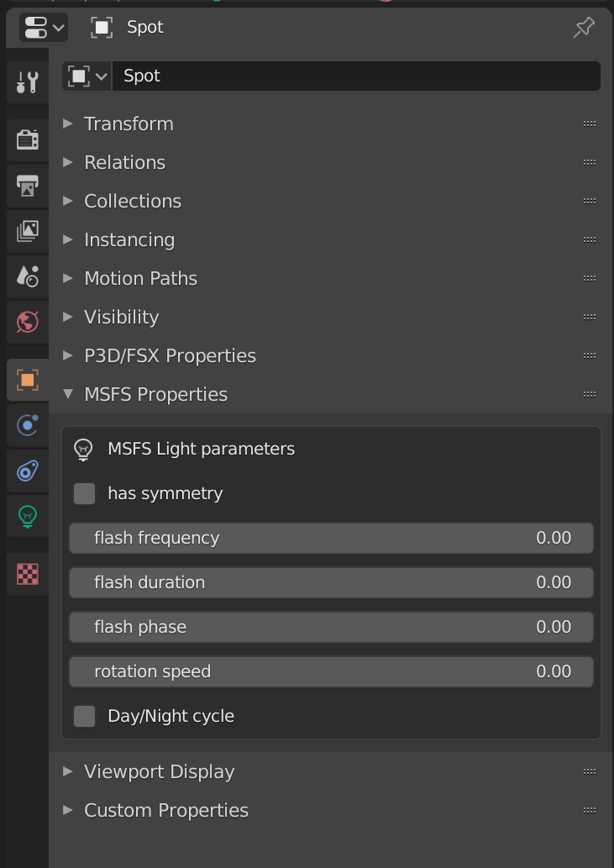Image resolution: width=614 pixels, height=868 pixels.
Task: Open the Scene properties tab
Action: [27, 276]
